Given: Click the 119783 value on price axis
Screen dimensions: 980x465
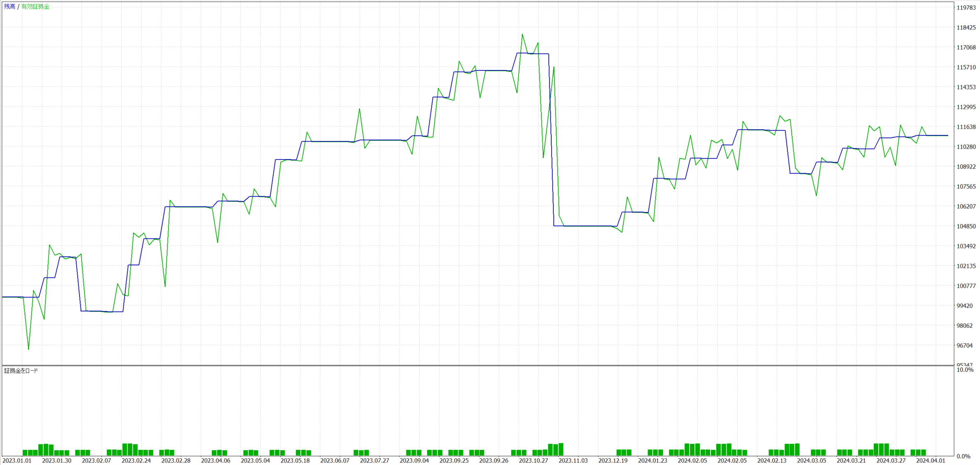Looking at the screenshot, I should pos(966,7).
